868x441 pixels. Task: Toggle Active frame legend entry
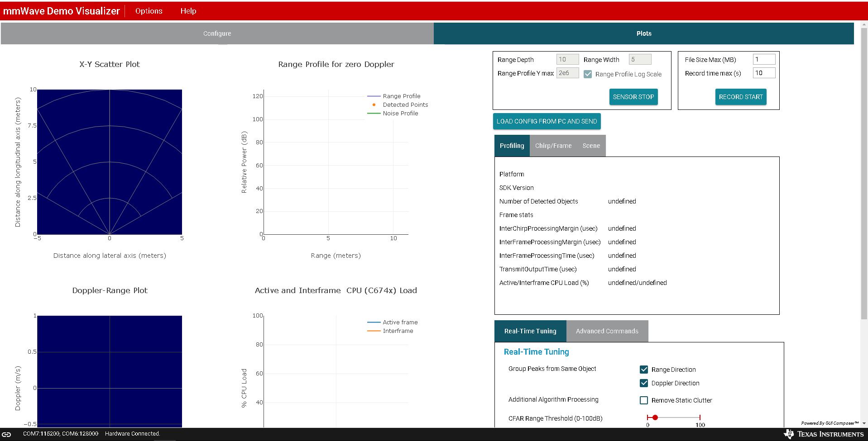(x=393, y=322)
